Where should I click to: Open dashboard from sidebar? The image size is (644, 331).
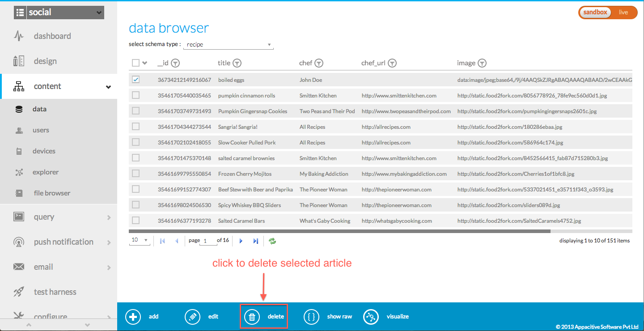(52, 36)
